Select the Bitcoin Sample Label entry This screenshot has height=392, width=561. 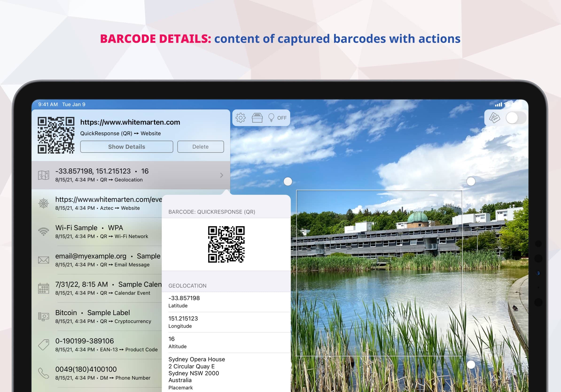(97, 317)
